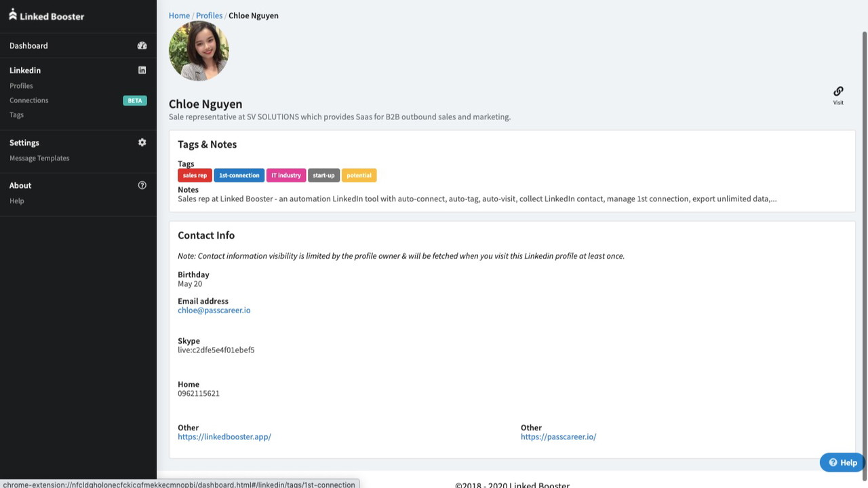Click the Dashboard gauge icon
Screen dimensions: 868x488
pyautogui.click(x=142, y=45)
